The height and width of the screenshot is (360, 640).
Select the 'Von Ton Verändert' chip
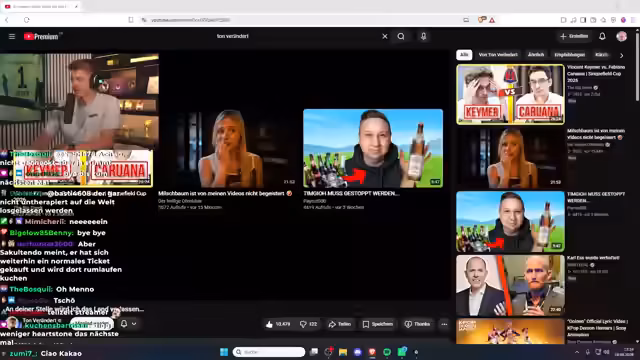click(x=498, y=55)
